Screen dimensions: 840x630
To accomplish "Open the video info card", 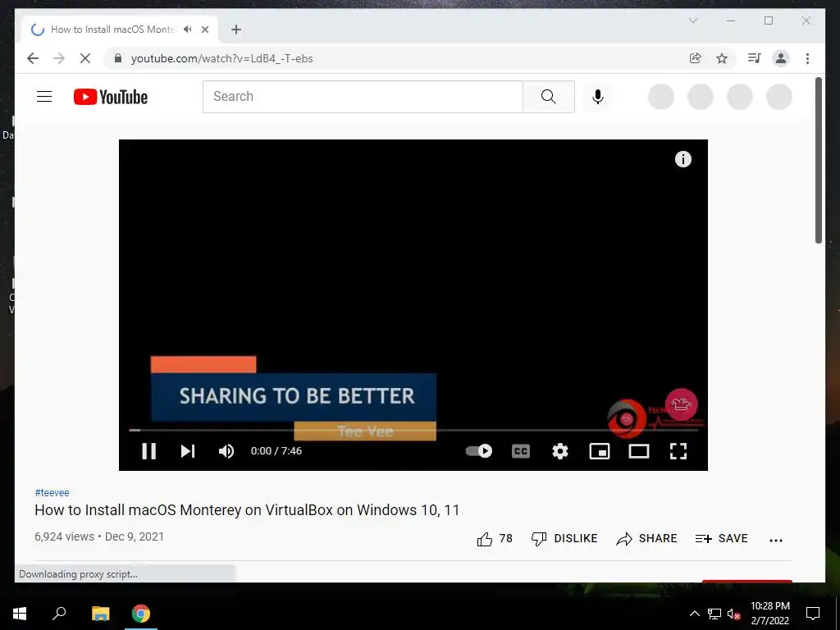I will 683,159.
